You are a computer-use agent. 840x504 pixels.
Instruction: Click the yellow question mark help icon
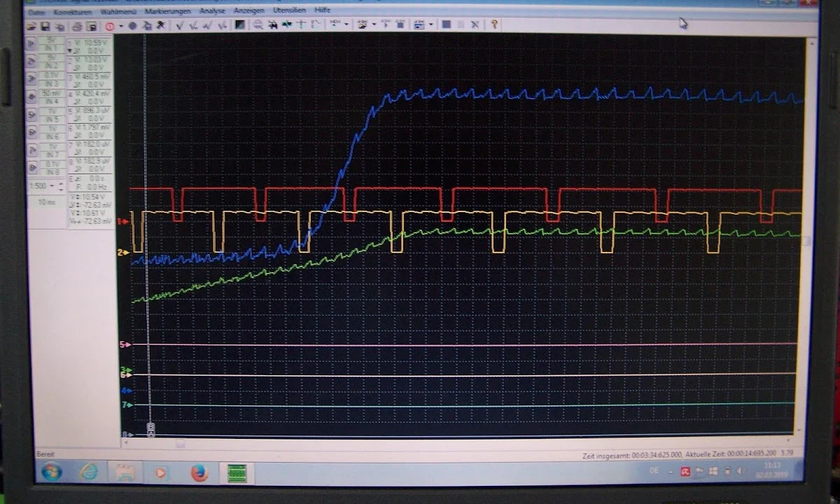[494, 24]
